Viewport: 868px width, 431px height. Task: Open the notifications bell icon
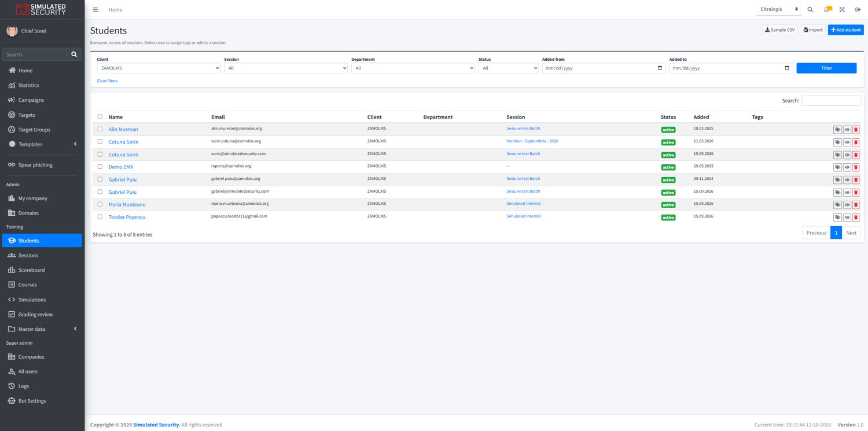pyautogui.click(x=827, y=9)
